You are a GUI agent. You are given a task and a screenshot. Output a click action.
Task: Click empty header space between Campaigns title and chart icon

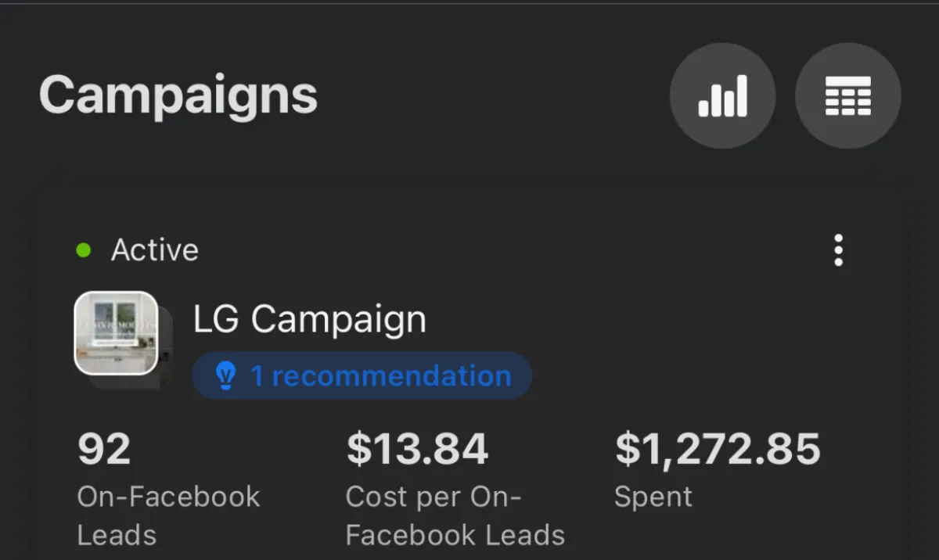click(x=493, y=96)
